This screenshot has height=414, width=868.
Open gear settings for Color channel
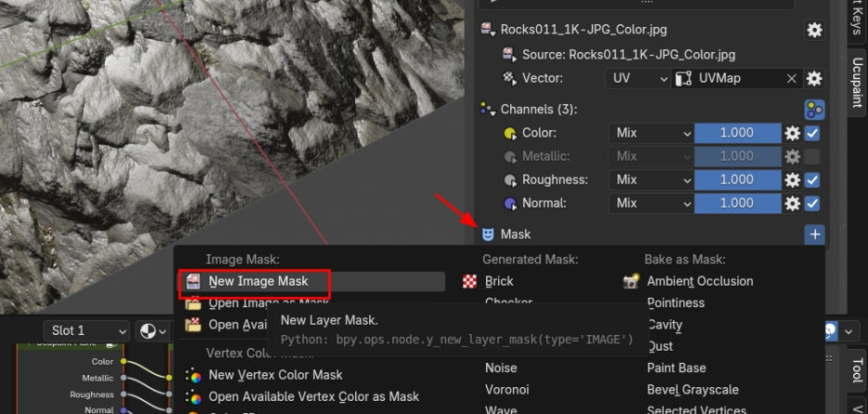tap(793, 133)
